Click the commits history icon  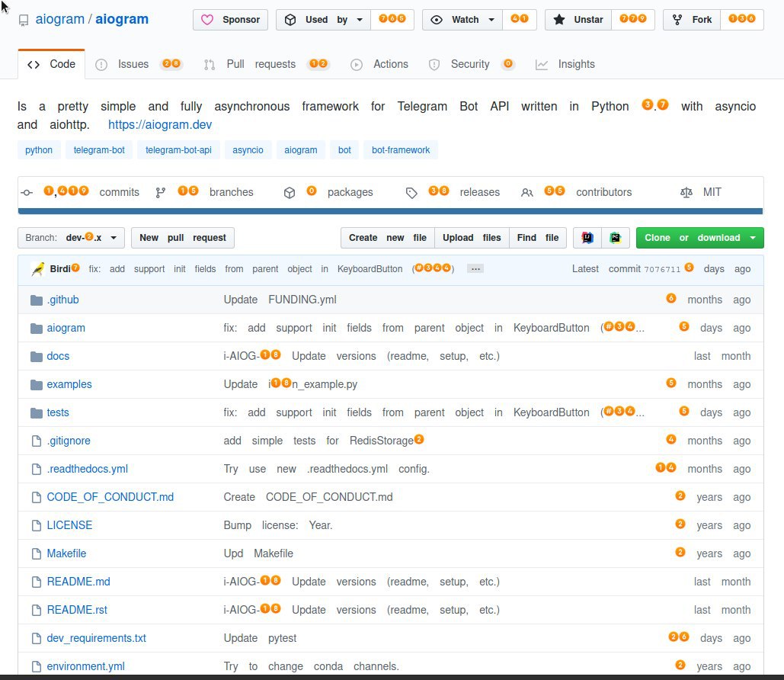coord(27,193)
